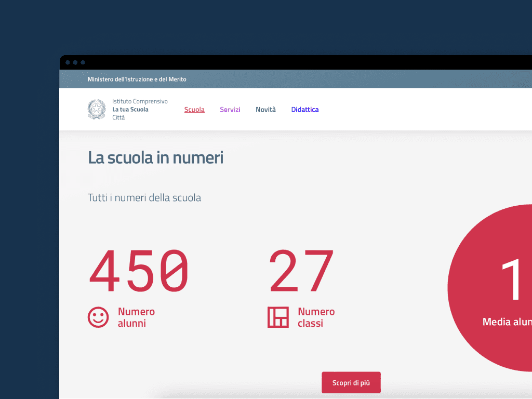Click the 27 classes figure
Screen dimensions: 532x399
301,272
